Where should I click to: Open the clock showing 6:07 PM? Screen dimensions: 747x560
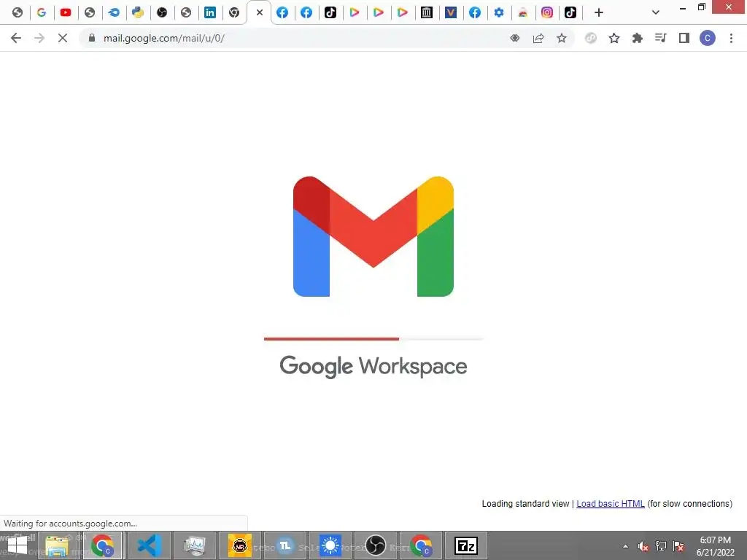point(716,546)
